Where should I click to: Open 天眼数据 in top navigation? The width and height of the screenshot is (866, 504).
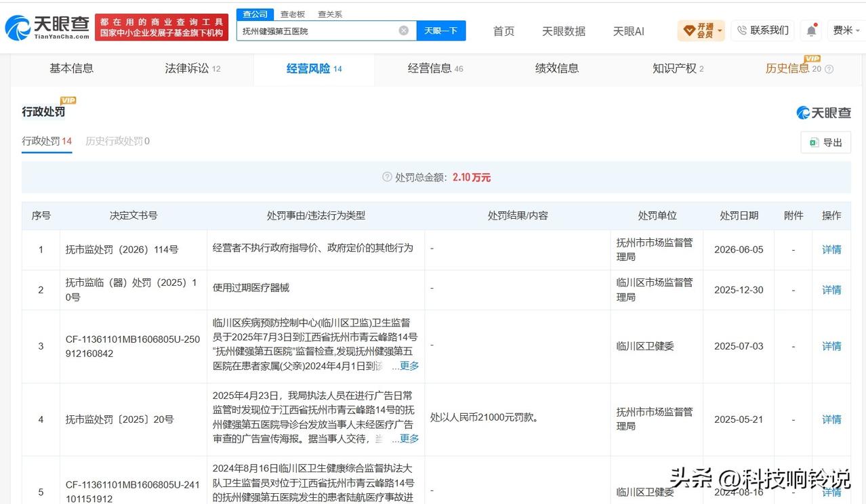(x=564, y=31)
